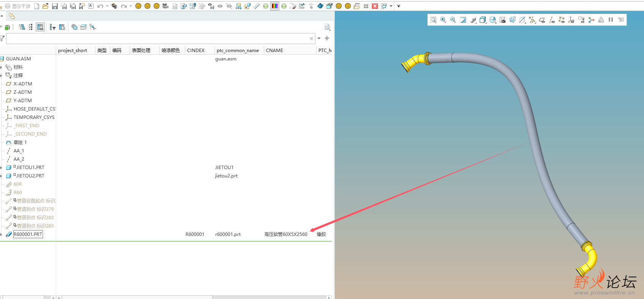Click the perspective view cube icon
644x299 pixels.
(512, 20)
